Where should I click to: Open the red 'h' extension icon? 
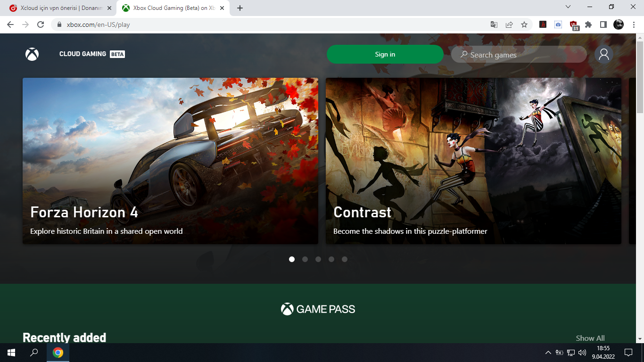coord(543,25)
